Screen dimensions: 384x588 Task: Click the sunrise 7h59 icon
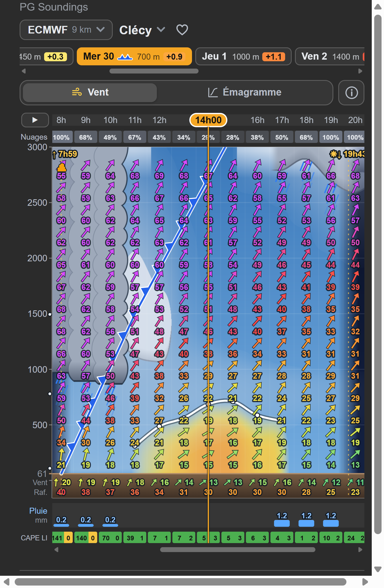tap(65, 154)
